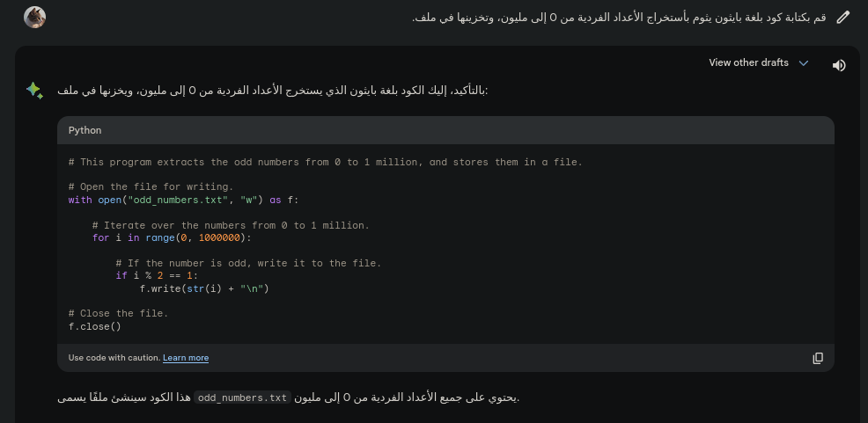Expand the drafts chevron arrow
The image size is (868, 423).
(803, 63)
